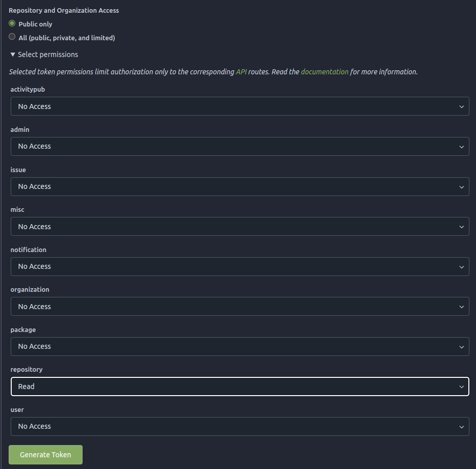Click the chevron icon on the notification dropdown
The image size is (476, 469).
pyautogui.click(x=462, y=266)
